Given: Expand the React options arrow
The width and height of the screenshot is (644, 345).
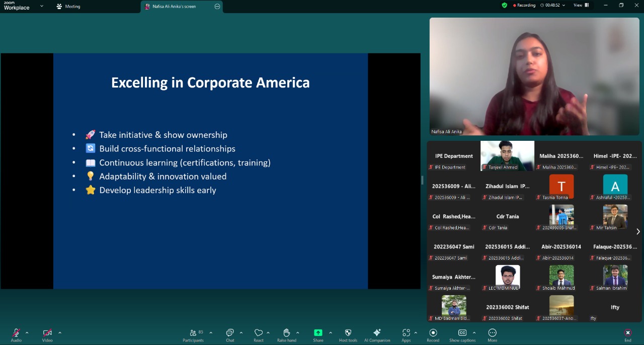Looking at the screenshot, I should pyautogui.click(x=268, y=332).
